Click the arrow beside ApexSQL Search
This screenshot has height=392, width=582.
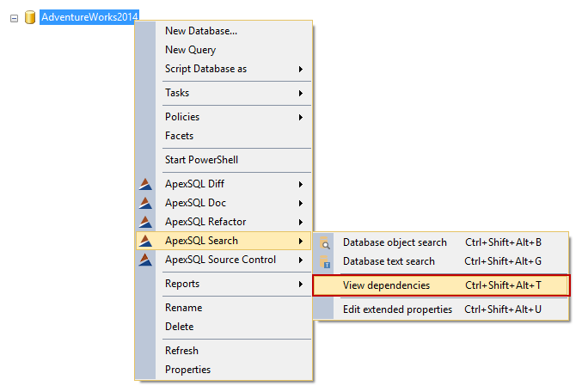[x=301, y=242]
